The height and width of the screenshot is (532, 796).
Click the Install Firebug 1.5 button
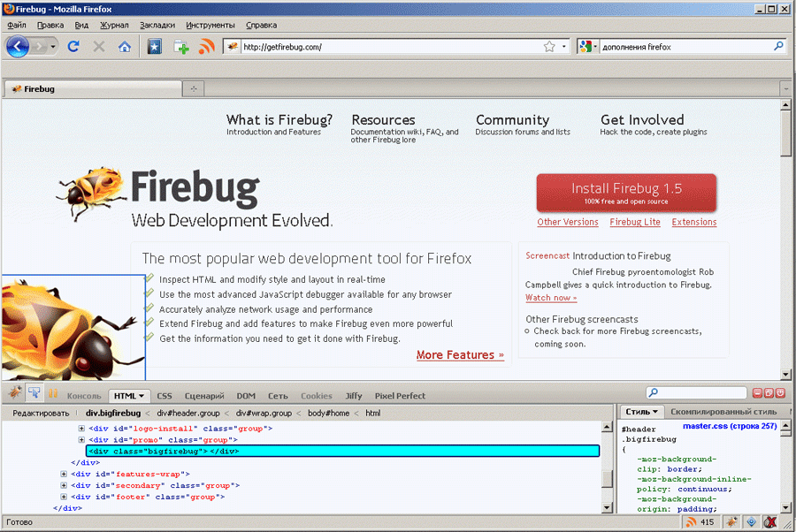[626, 194]
